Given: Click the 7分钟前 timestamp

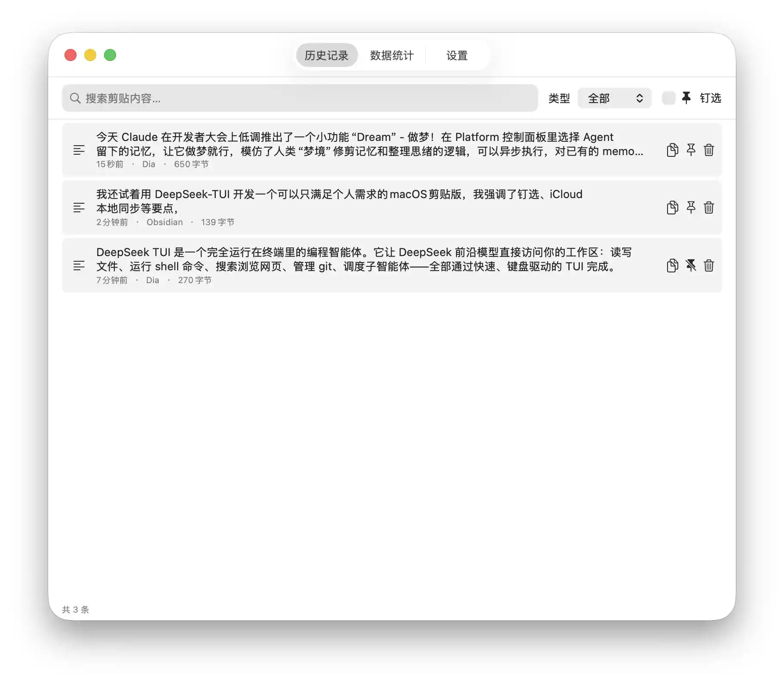Looking at the screenshot, I should (x=112, y=280).
